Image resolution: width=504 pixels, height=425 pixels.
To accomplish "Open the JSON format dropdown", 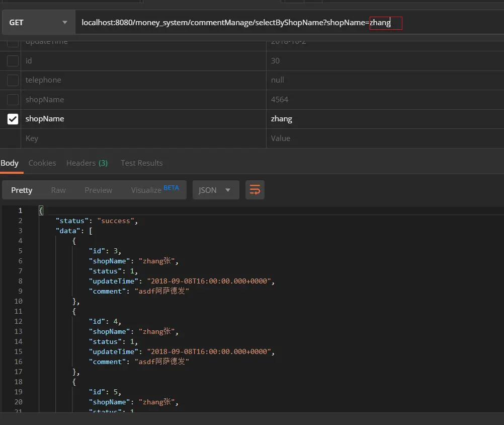I will (x=216, y=190).
